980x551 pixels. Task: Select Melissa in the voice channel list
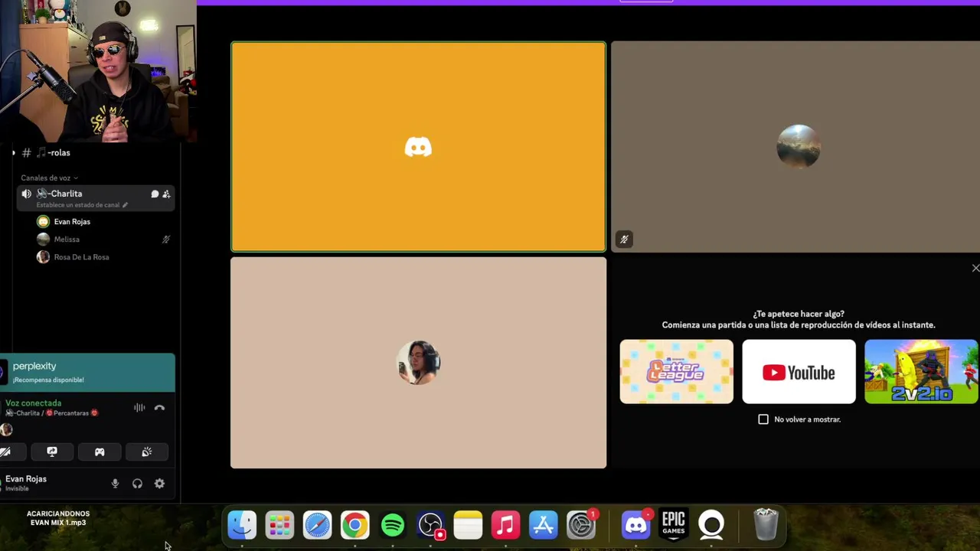(x=67, y=240)
